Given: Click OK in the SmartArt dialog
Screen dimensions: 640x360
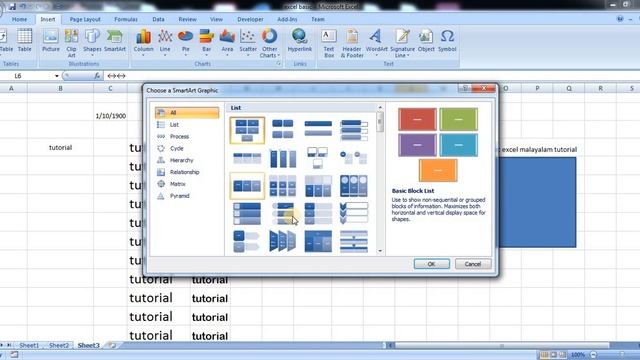Looking at the screenshot, I should point(431,264).
